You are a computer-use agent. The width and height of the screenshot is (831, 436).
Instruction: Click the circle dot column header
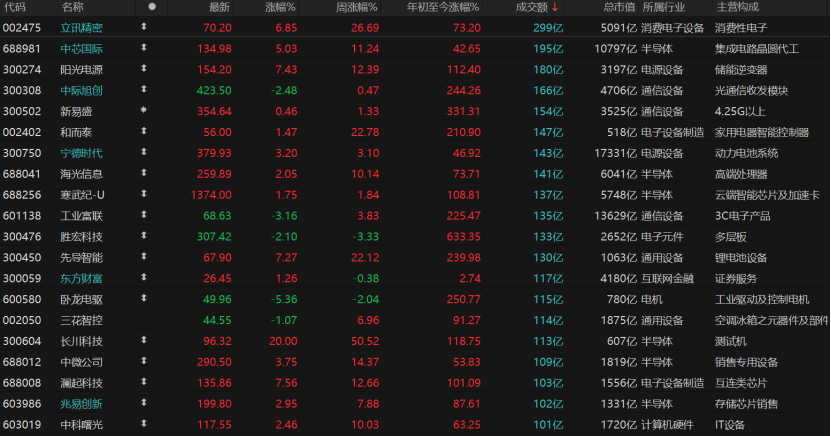[152, 7]
